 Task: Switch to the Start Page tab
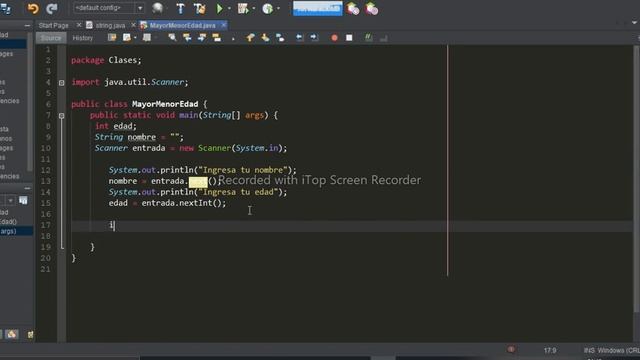[x=53, y=25]
